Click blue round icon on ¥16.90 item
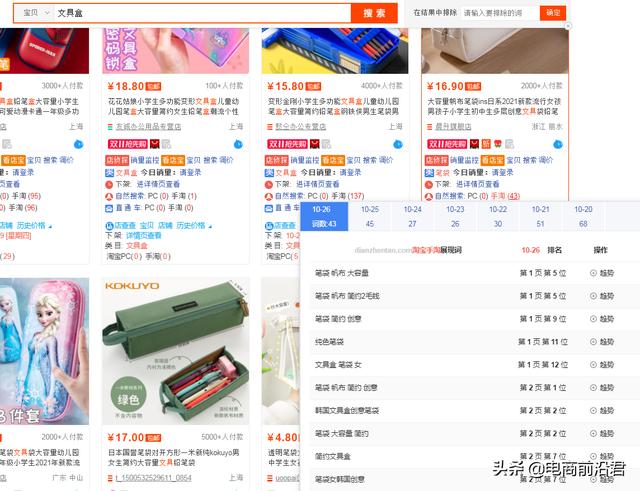The width and height of the screenshot is (640, 491). click(558, 144)
